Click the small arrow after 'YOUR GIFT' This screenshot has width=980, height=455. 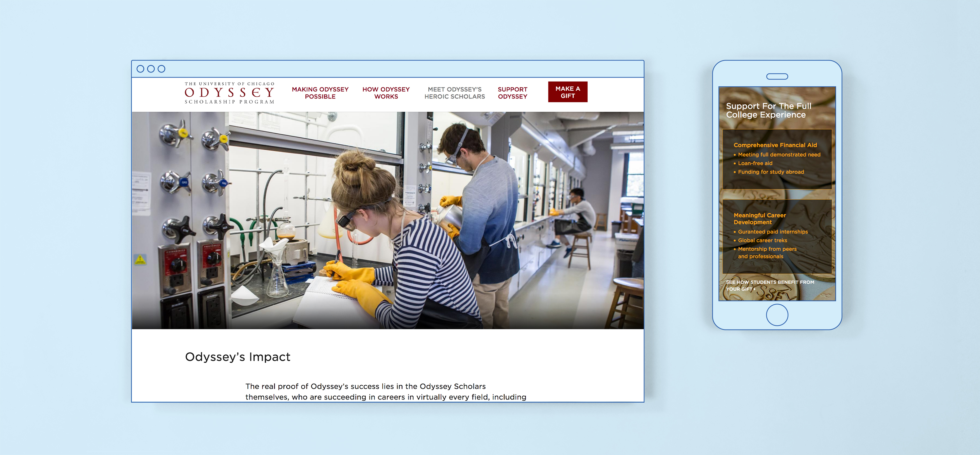click(755, 289)
